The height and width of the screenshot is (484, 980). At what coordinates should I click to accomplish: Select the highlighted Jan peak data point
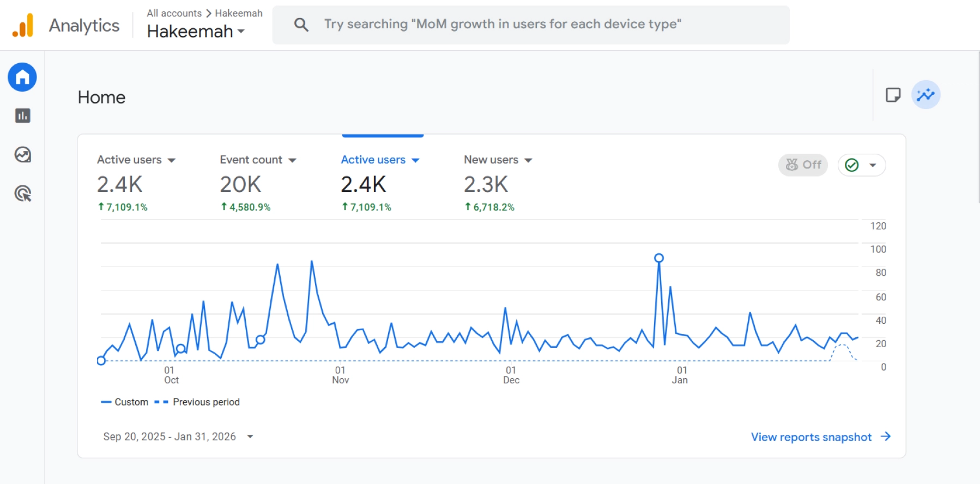coord(659,257)
